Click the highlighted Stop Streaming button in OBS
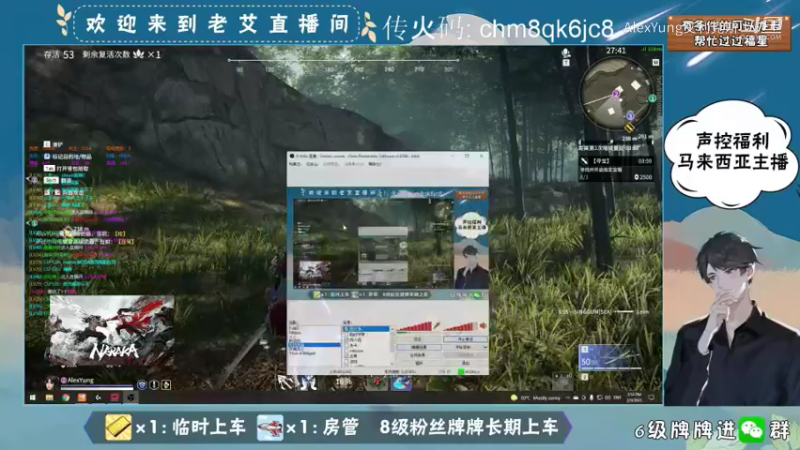Image resolution: width=800 pixels, height=450 pixels. tap(465, 339)
